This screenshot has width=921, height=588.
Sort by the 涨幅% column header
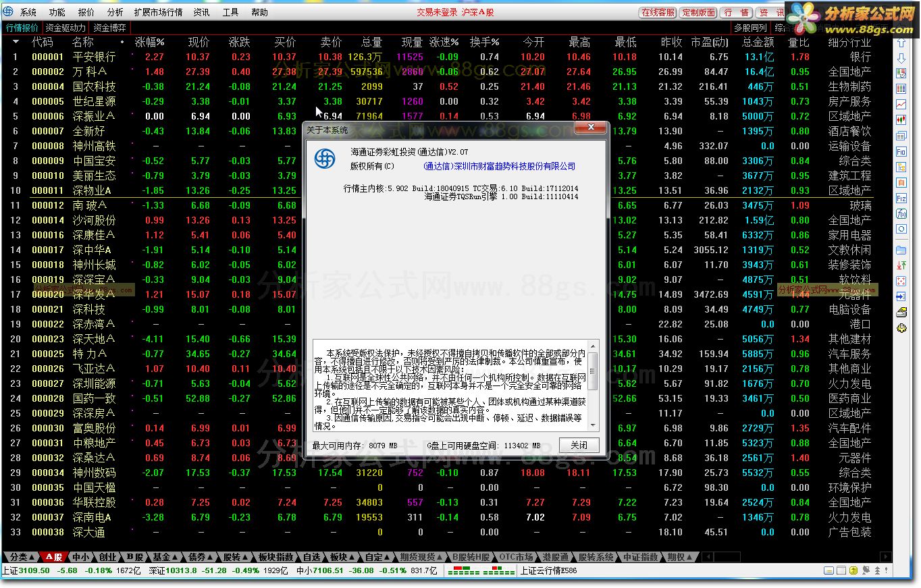coord(150,42)
